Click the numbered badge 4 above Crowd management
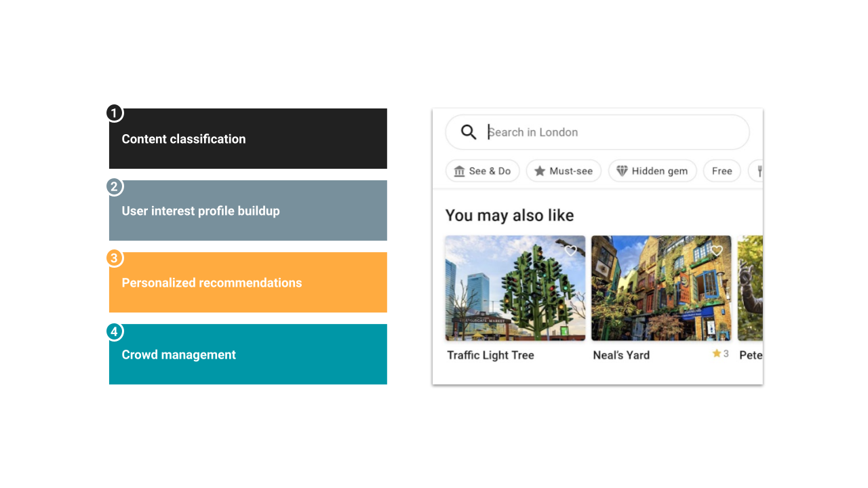The image size is (868, 488). point(115,332)
